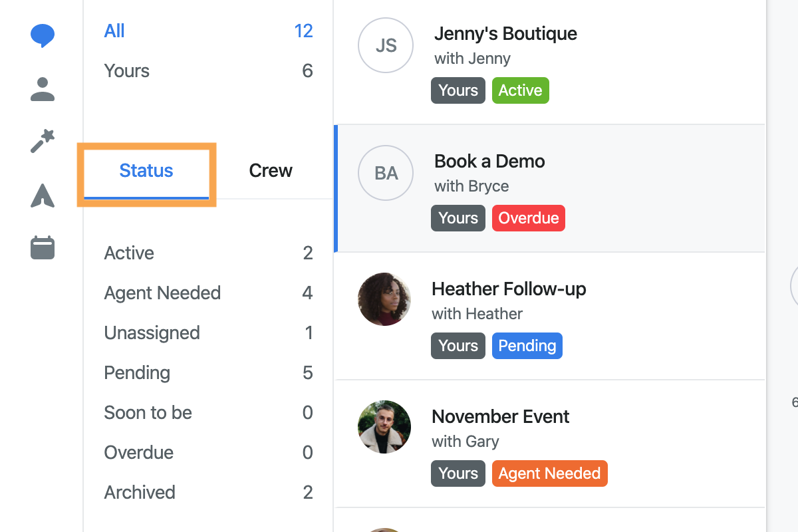Click Yours tag on Jenny's Boutique
The height and width of the screenshot is (532, 798).
458,90
